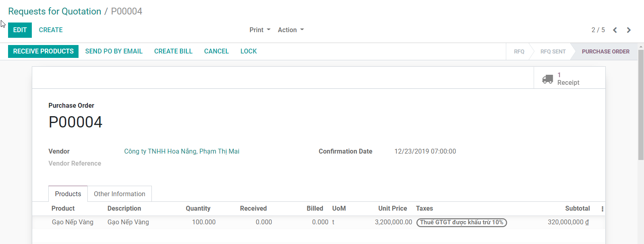Open the Print dropdown

click(259, 30)
